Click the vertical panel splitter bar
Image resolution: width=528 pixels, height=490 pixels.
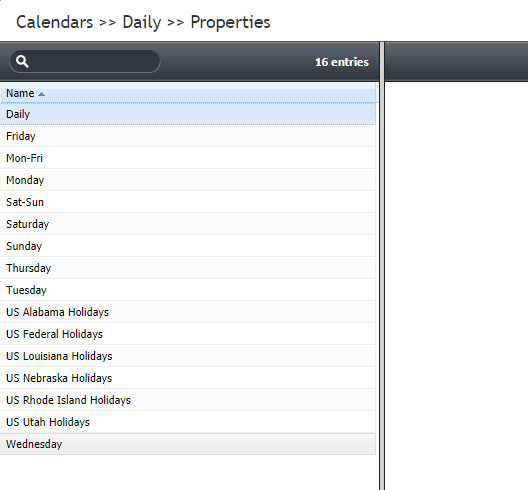click(x=382, y=266)
